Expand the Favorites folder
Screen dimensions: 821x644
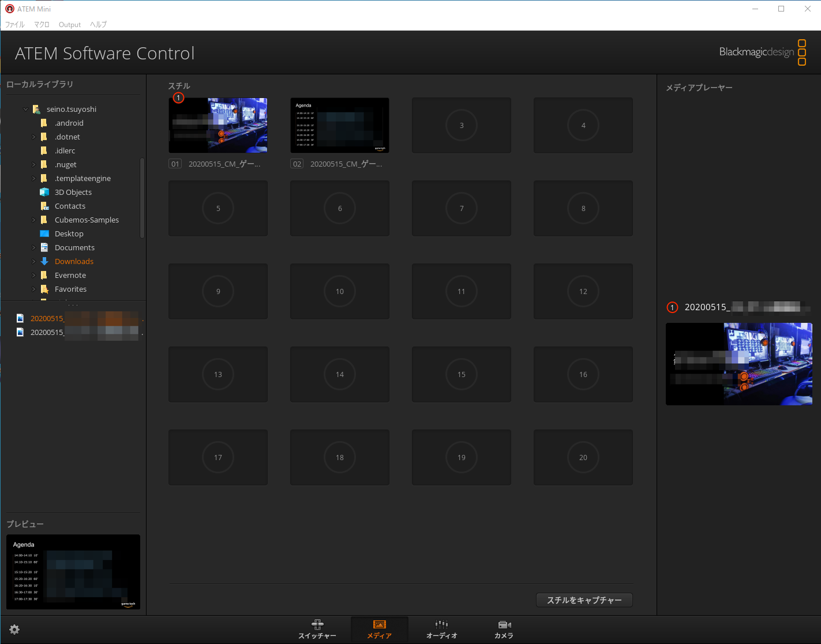click(33, 289)
